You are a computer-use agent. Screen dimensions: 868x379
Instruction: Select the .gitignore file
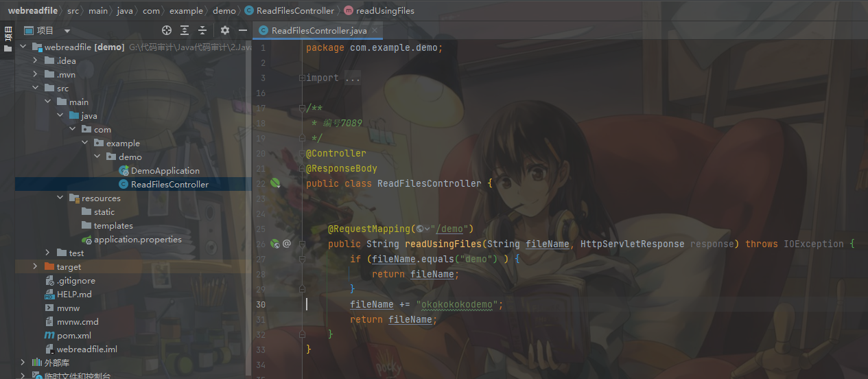(x=76, y=280)
